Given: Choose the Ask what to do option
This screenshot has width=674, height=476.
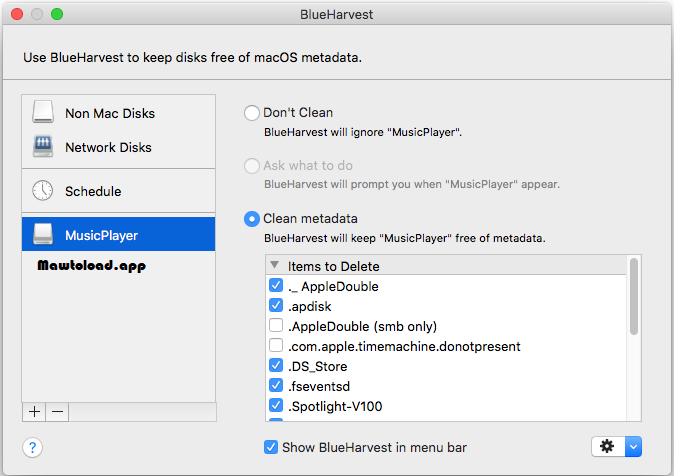Looking at the screenshot, I should coord(251,166).
